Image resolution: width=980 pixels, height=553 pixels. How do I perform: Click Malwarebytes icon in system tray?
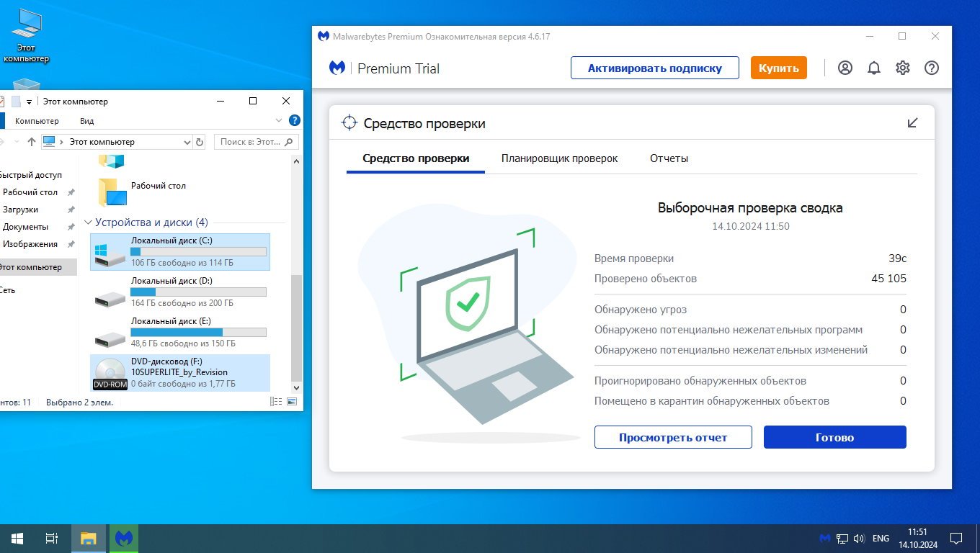coord(825,538)
